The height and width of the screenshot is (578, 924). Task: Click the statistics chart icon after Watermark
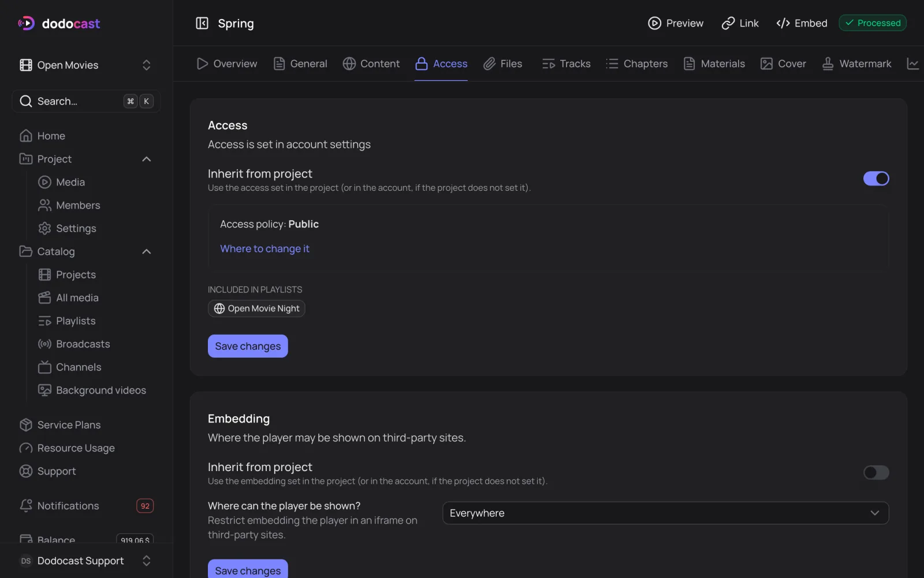pos(913,64)
